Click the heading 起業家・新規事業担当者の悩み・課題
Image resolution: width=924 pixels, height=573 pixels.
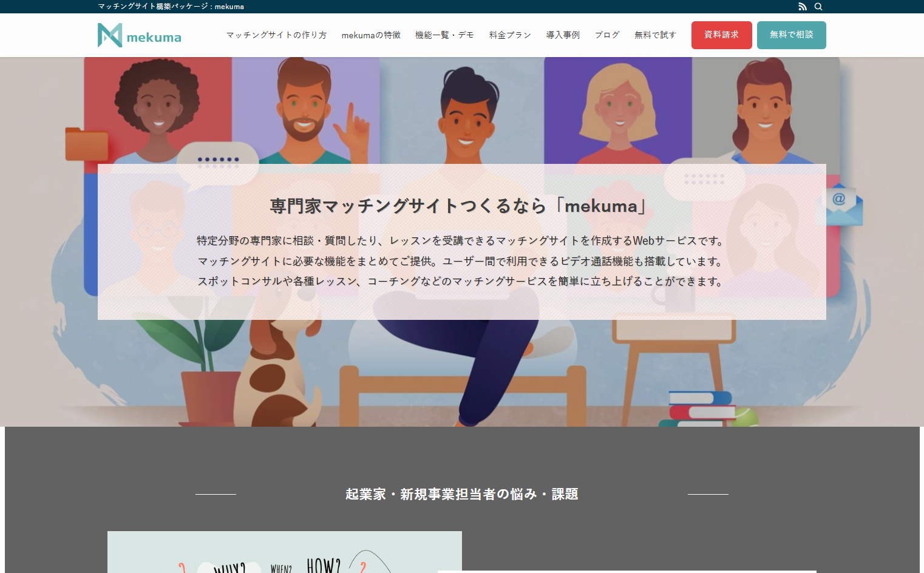(462, 494)
